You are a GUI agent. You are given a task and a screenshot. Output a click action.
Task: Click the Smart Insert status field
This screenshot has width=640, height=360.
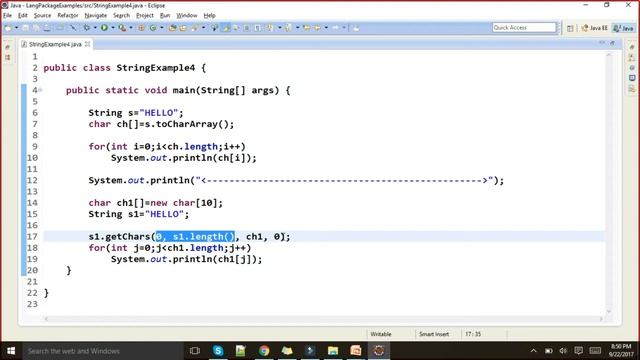click(433, 334)
